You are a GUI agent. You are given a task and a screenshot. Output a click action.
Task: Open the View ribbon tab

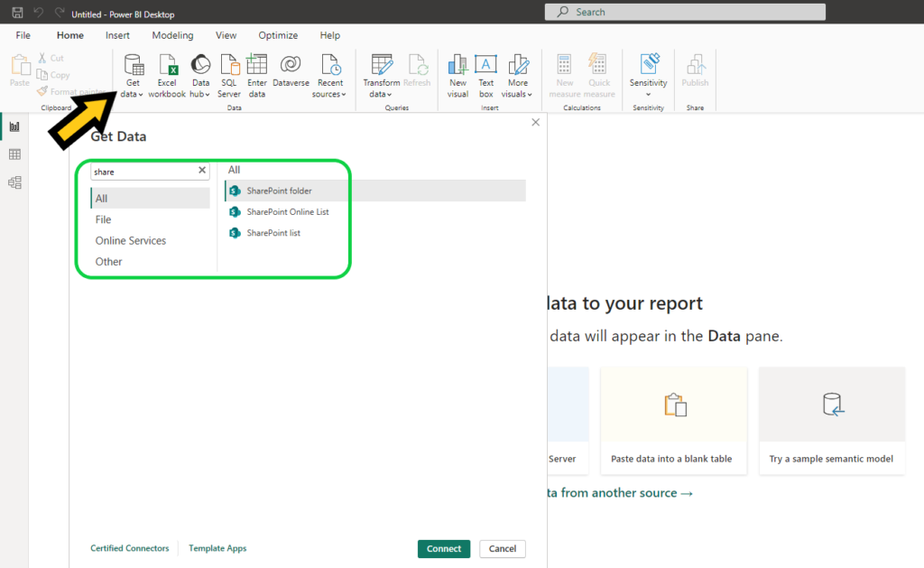[x=226, y=35]
